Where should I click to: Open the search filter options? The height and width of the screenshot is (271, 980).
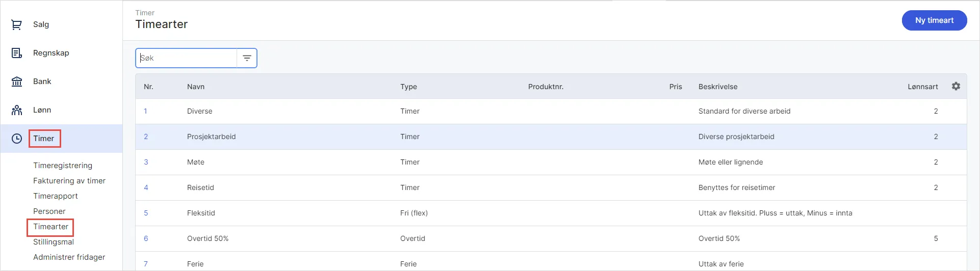[x=247, y=58]
